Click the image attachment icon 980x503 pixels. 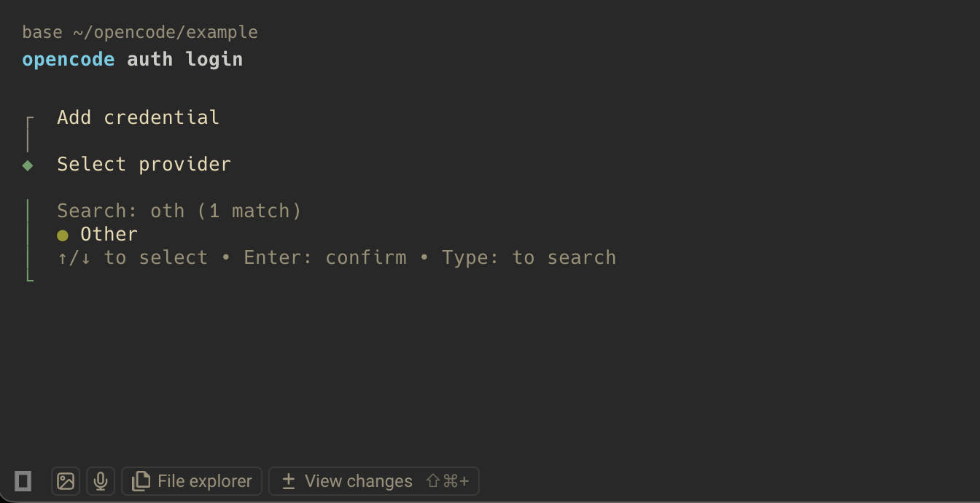66,481
